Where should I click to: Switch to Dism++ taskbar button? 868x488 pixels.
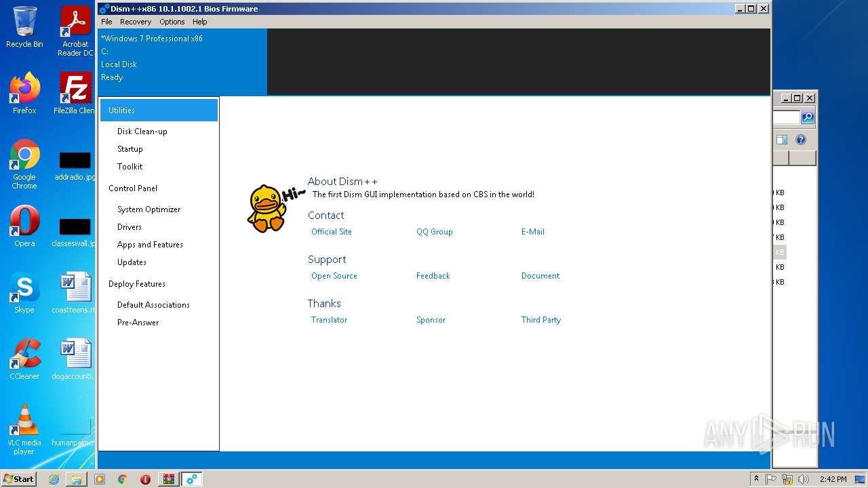(191, 479)
